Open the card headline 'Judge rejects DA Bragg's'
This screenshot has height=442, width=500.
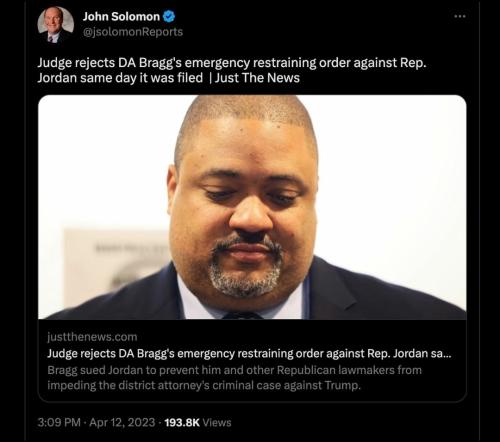(x=249, y=353)
